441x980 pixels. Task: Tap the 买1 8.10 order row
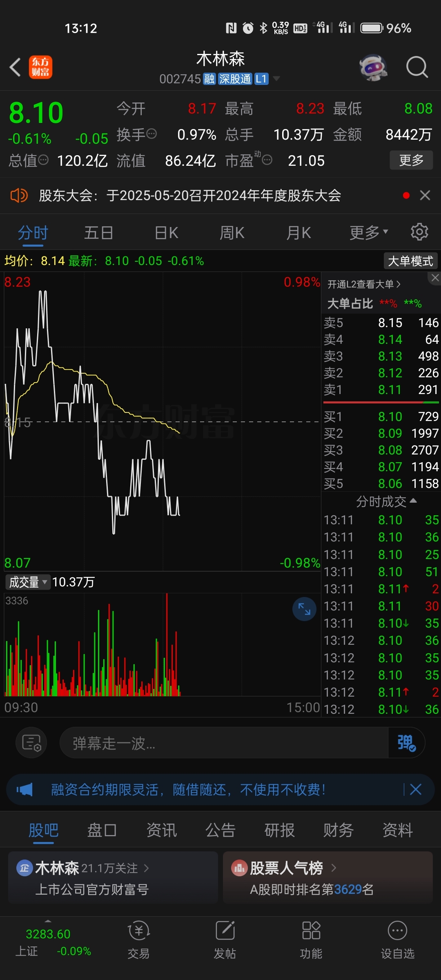(381, 416)
